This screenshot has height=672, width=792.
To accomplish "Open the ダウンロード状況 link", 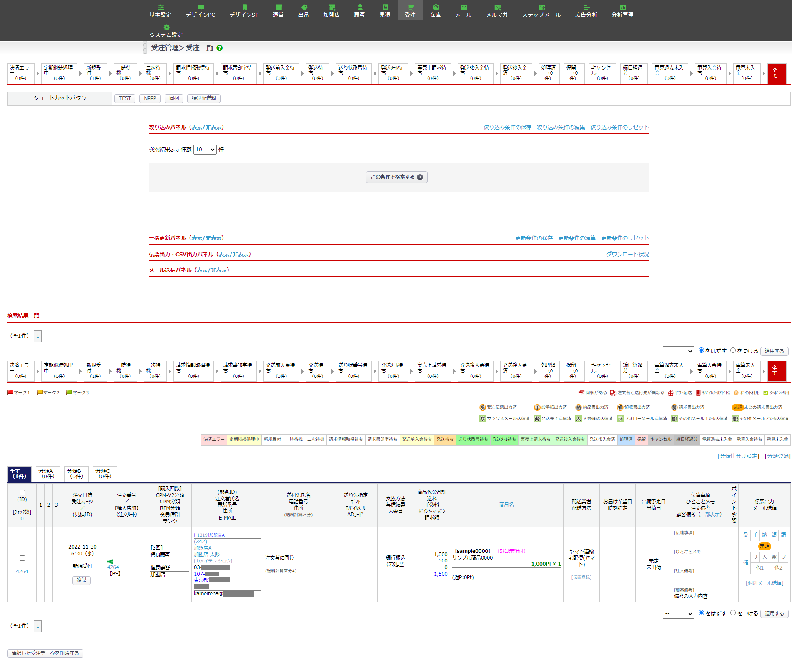I will 627,255.
